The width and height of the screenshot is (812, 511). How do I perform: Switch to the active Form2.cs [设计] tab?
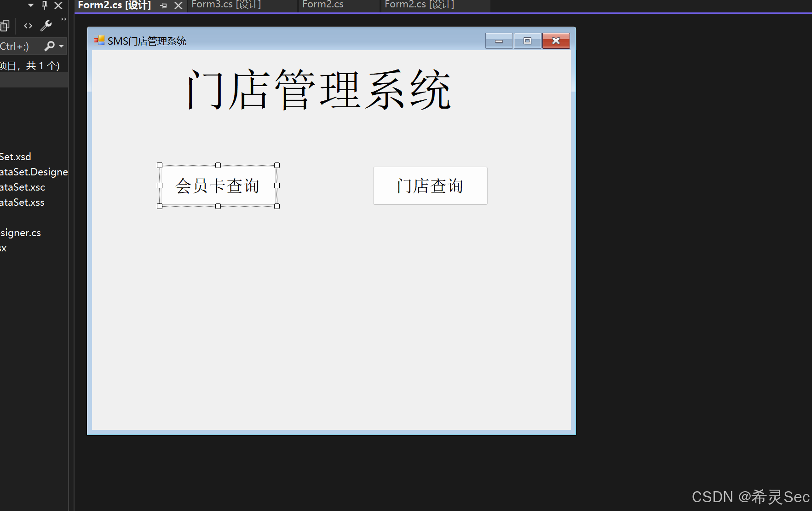point(115,5)
